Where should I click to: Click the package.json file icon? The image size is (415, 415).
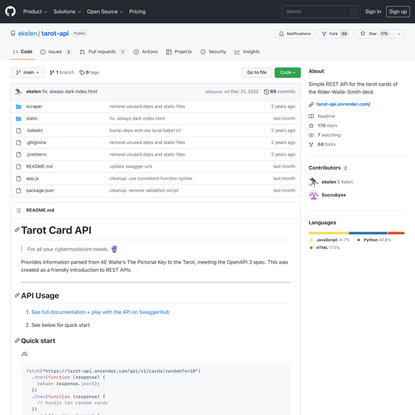coord(19,191)
